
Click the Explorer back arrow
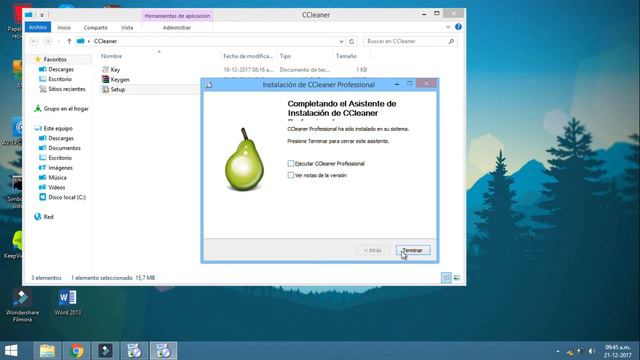pyautogui.click(x=34, y=41)
